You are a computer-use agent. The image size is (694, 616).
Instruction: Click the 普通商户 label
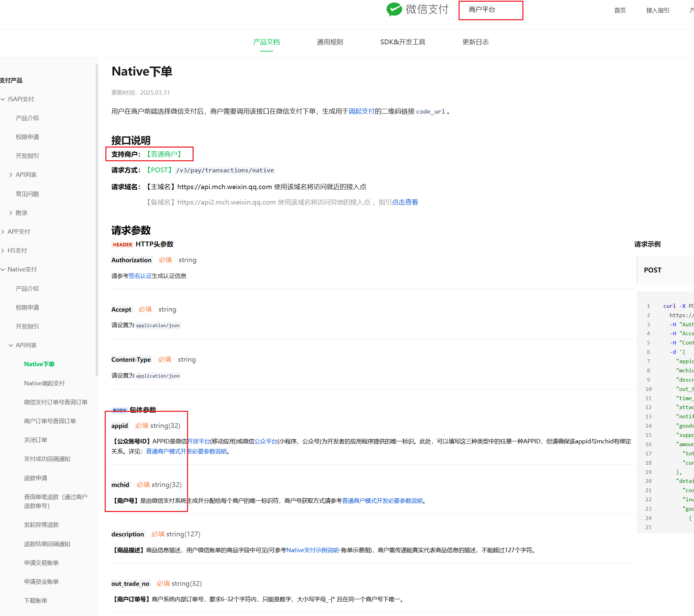click(164, 154)
